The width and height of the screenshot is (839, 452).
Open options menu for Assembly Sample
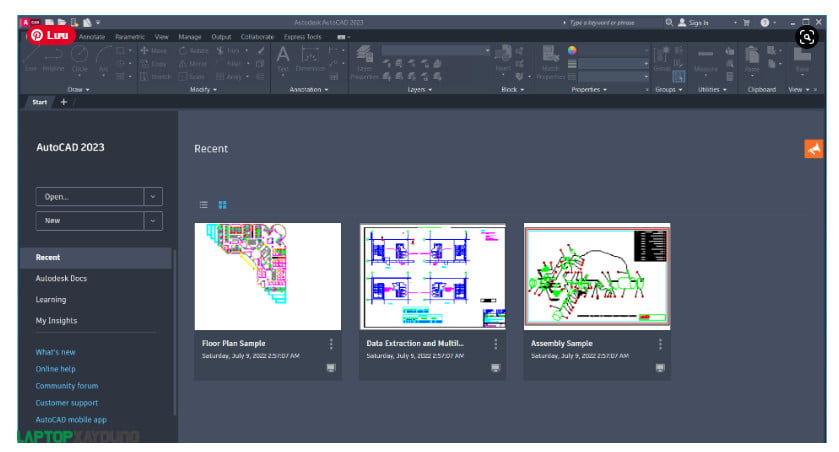(660, 344)
